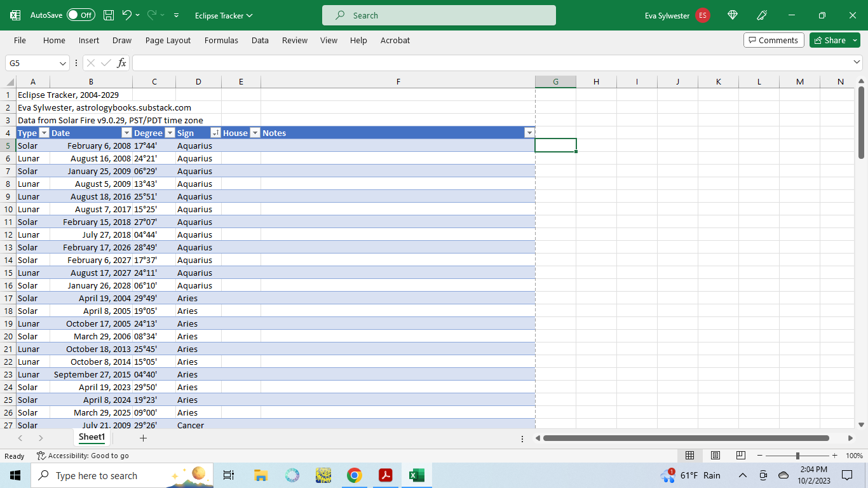Open the Review tab
Viewport: 868px width, 488px height.
pyautogui.click(x=295, y=40)
